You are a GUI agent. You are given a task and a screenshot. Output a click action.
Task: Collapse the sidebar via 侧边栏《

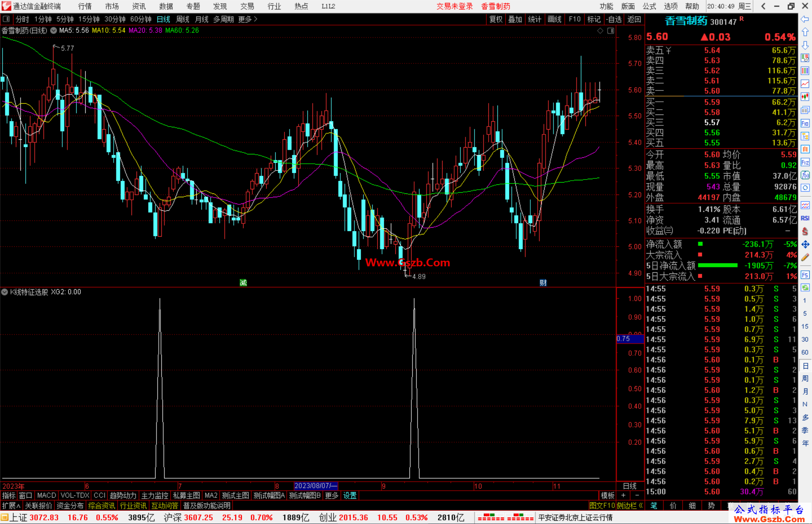coord(630,506)
